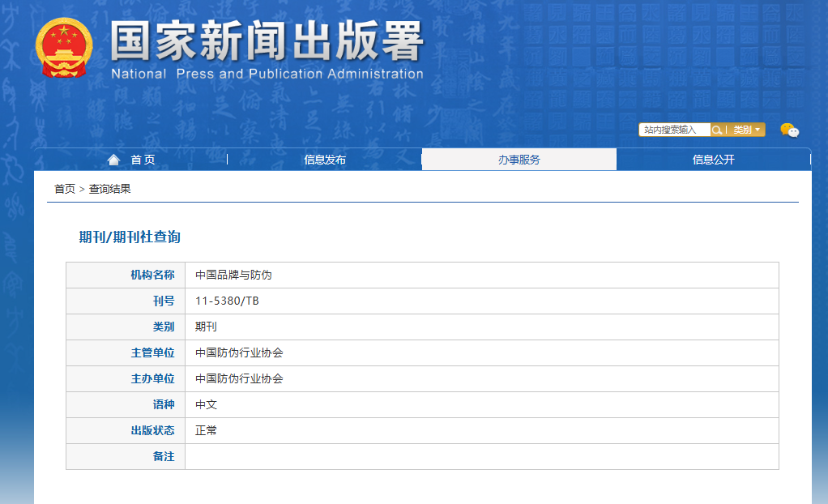Open the 信息发布 navigation tab
Image resolution: width=828 pixels, height=504 pixels.
(325, 160)
